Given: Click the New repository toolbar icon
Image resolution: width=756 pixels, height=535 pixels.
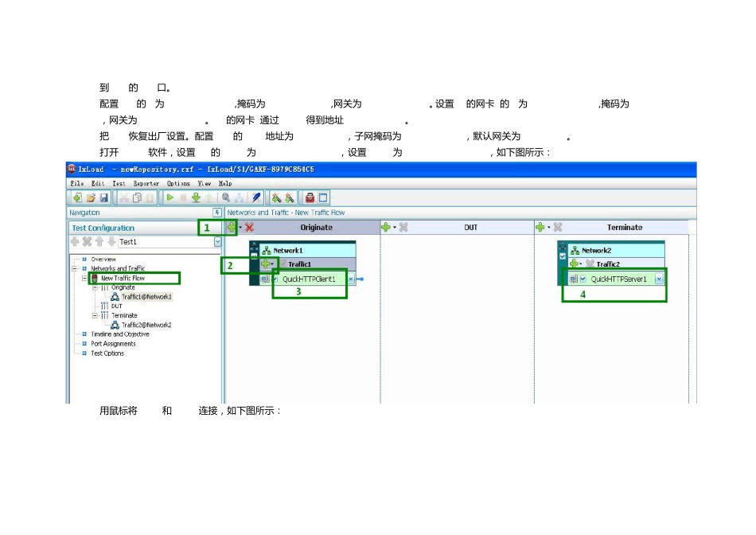Looking at the screenshot, I should coord(77,197).
